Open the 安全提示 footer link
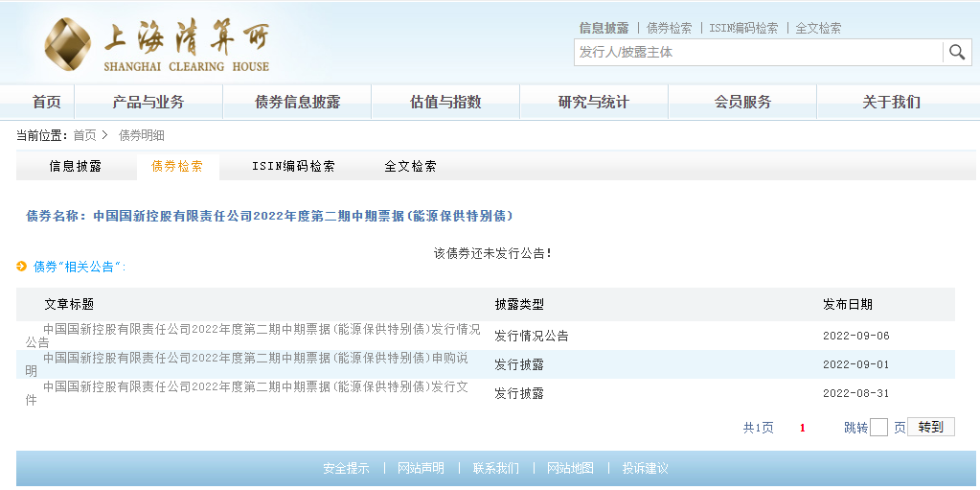This screenshot has width=980, height=490. point(346,468)
